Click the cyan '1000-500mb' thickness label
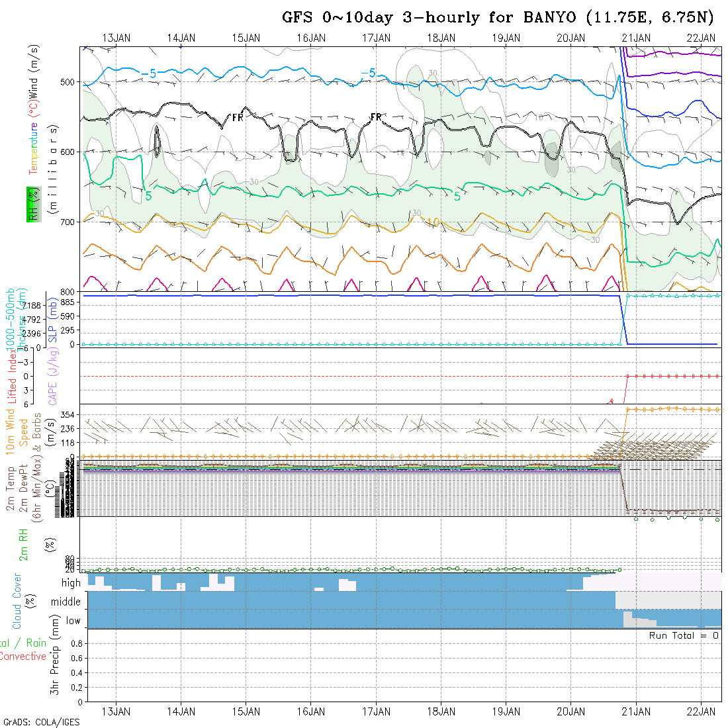 tap(10, 318)
